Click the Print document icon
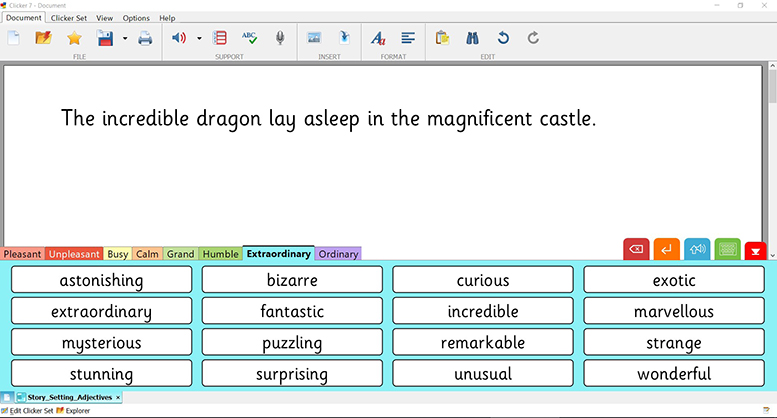The image size is (777, 418). (145, 38)
